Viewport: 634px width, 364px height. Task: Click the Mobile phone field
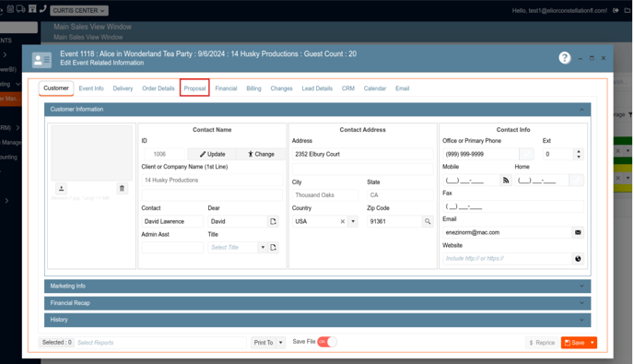471,181
